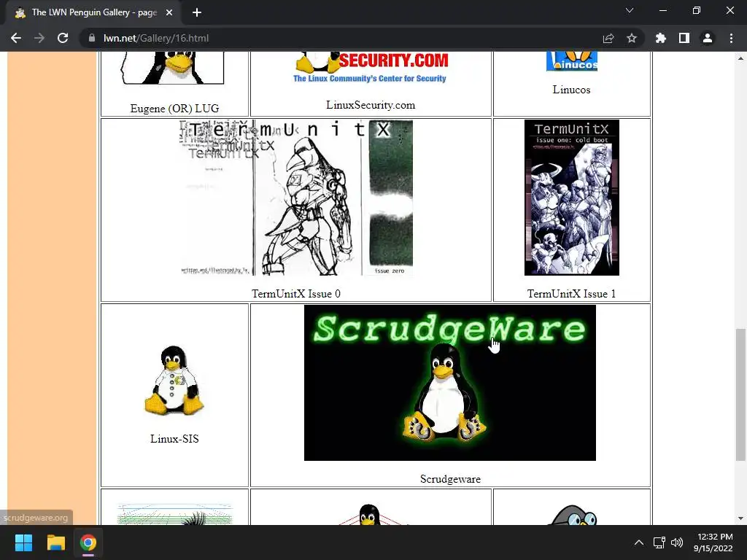The image size is (747, 560).
Task: Click the Linux-SIS caption
Action: (x=174, y=438)
